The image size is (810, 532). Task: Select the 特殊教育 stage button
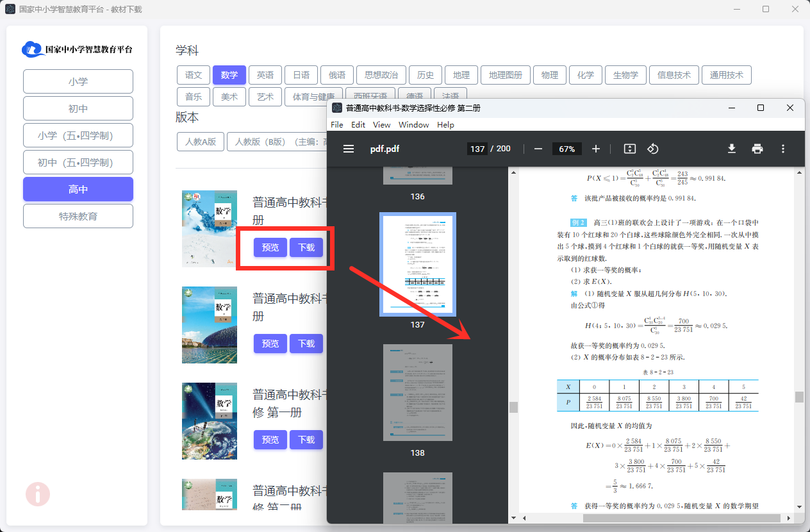click(78, 216)
